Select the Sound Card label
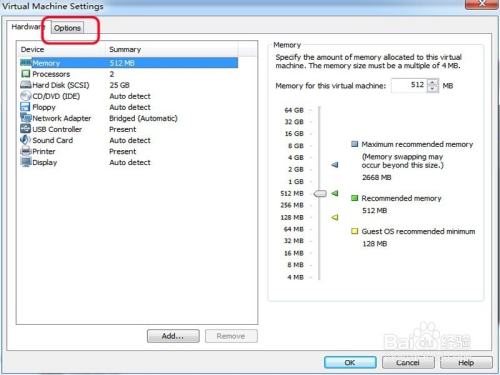 [x=53, y=140]
